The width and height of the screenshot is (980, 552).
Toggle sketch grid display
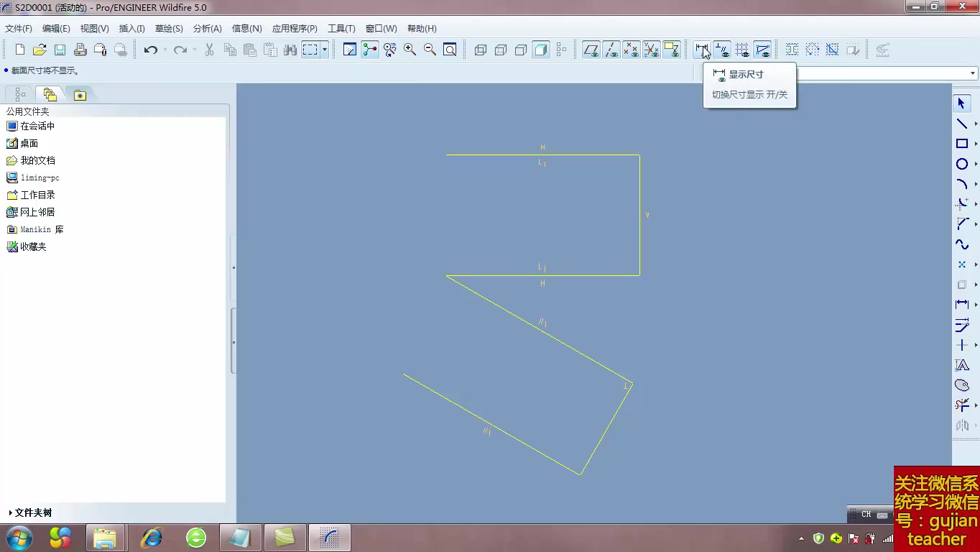point(742,50)
